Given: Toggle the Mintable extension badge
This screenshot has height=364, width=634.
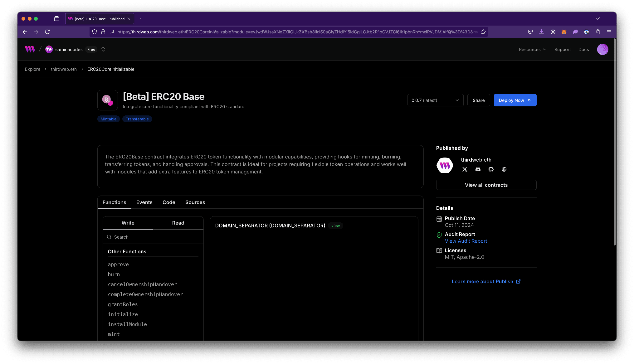Looking at the screenshot, I should pos(108,119).
